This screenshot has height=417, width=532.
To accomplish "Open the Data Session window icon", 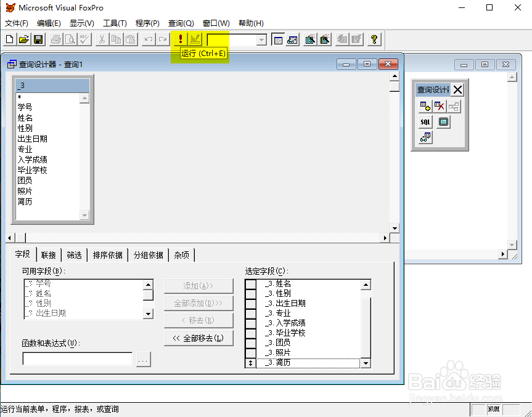I will pos(292,39).
